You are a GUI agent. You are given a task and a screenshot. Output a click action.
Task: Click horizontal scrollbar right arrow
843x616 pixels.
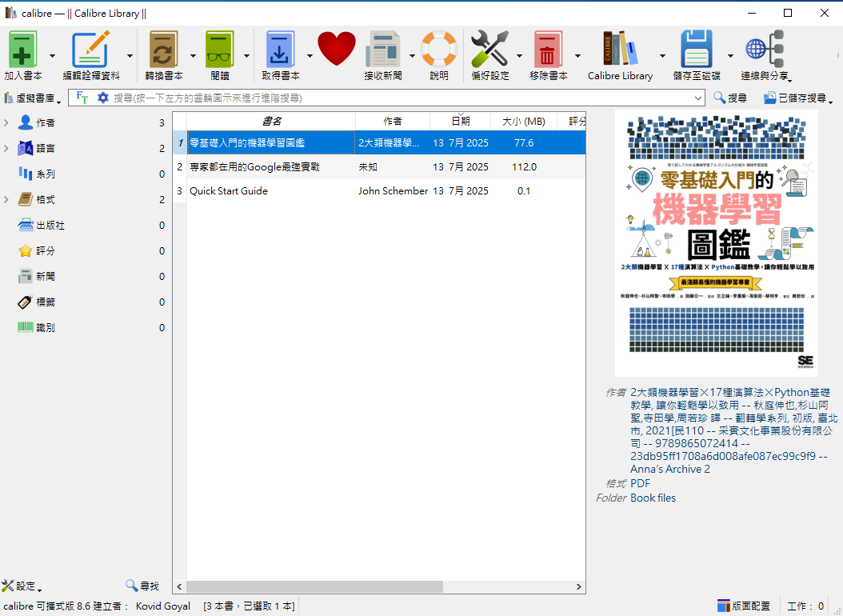click(578, 586)
